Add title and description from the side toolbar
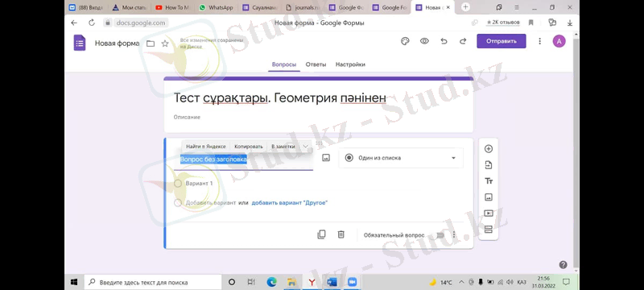This screenshot has height=290, width=644. (x=489, y=181)
